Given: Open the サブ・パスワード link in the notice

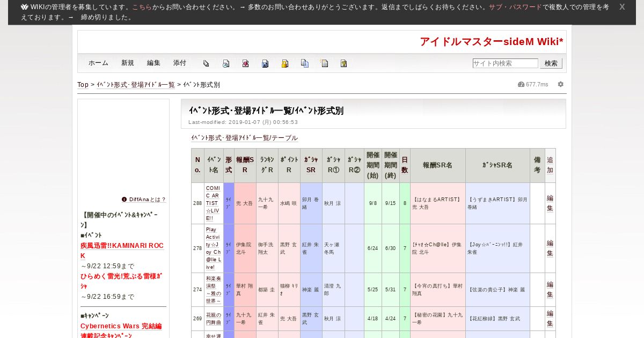Looking at the screenshot, I should click(515, 7).
